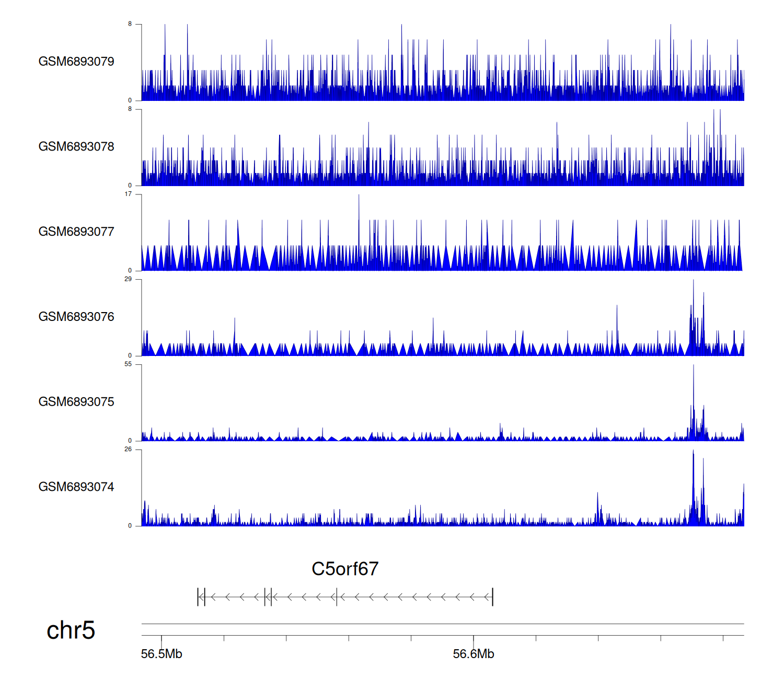Click the y-axis maximum value 26
Screen dimensions: 784x690
[128, 450]
